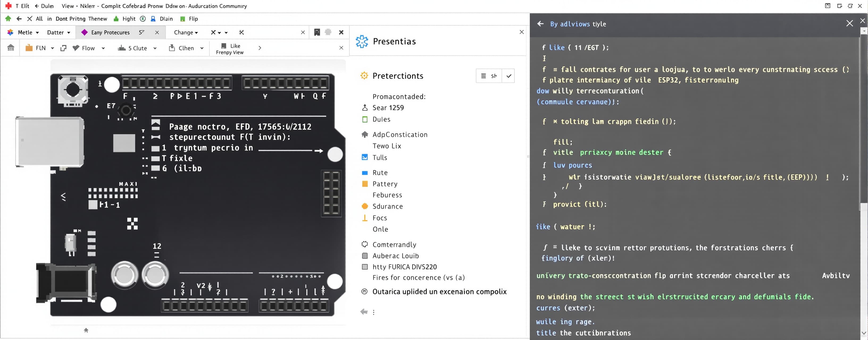Click the green home icon in the navigation bar
This screenshot has width=868, height=340.
8,19
